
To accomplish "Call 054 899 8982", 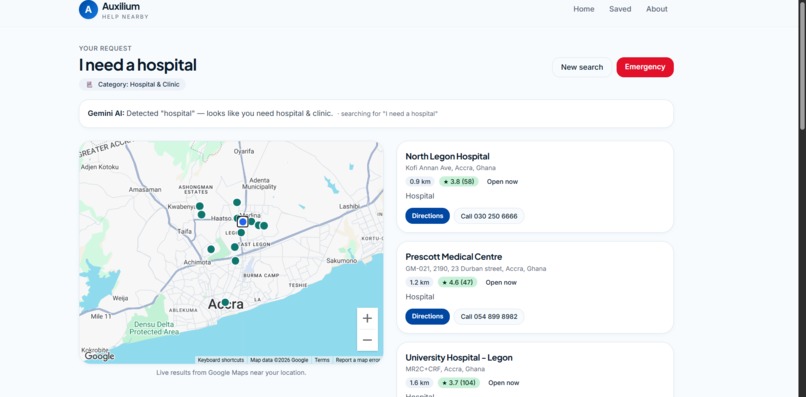I will tap(489, 316).
